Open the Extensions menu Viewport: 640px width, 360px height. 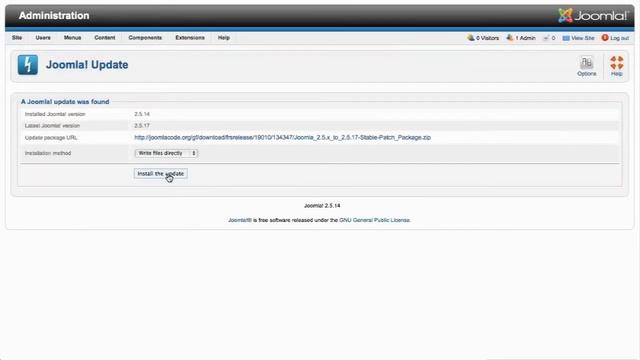pyautogui.click(x=190, y=38)
